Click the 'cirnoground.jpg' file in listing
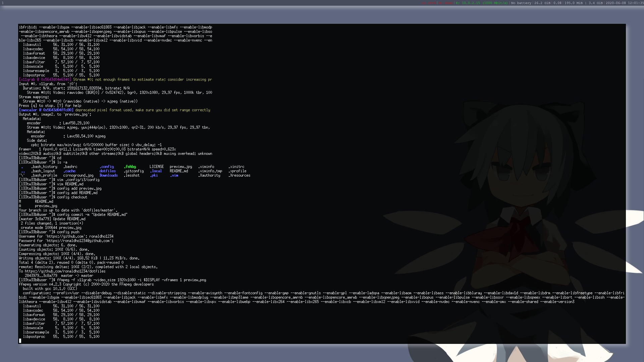Image resolution: width=644 pixels, height=362 pixels. 78,175
